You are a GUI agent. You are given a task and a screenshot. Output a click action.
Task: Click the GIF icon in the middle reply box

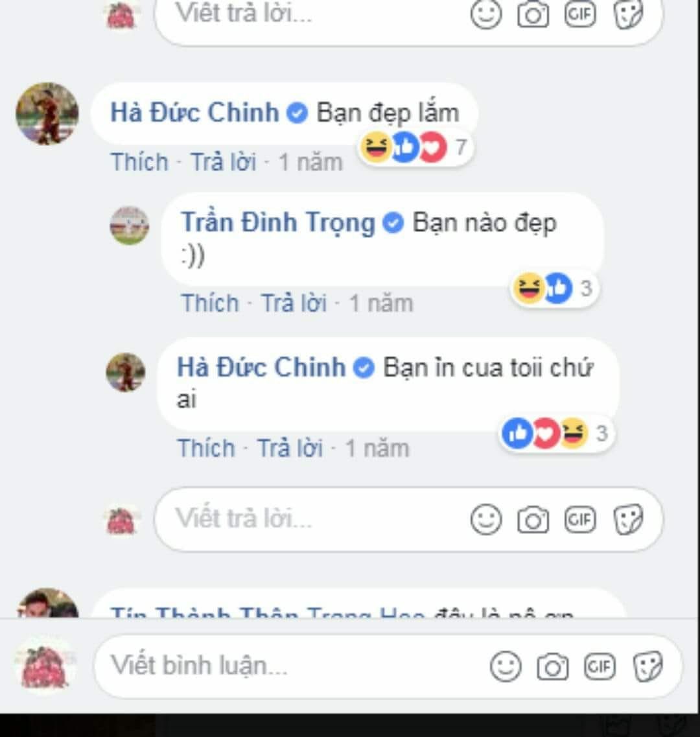[580, 519]
